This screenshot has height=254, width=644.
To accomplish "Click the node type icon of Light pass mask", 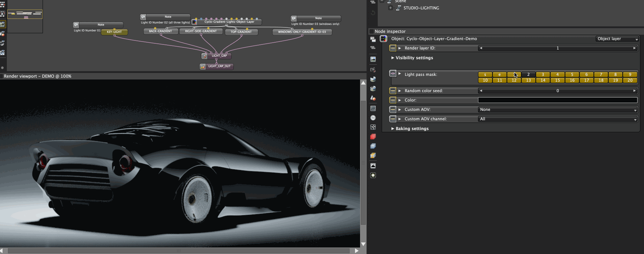I will click(393, 73).
